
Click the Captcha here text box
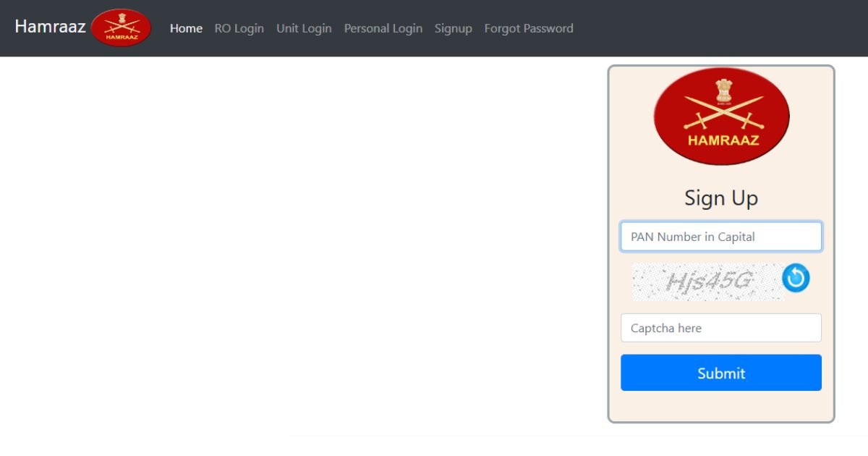tap(721, 328)
